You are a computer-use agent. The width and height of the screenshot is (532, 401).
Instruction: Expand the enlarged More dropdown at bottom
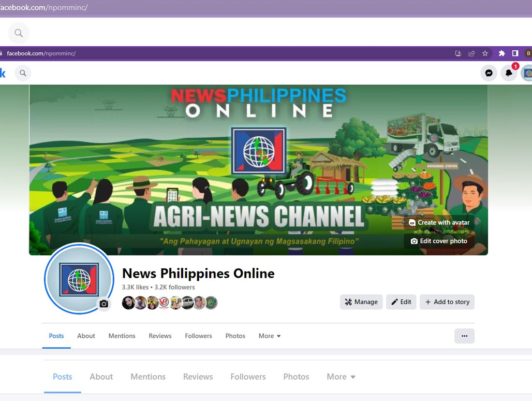point(341,377)
